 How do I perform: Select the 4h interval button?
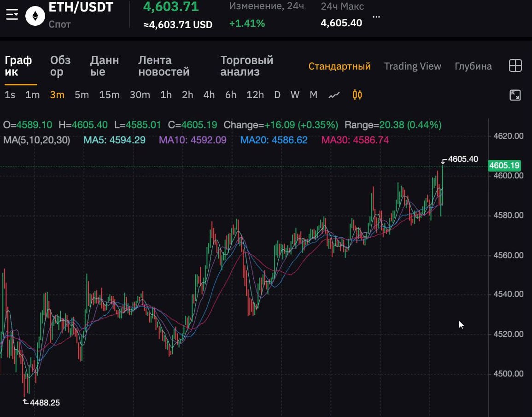point(209,95)
